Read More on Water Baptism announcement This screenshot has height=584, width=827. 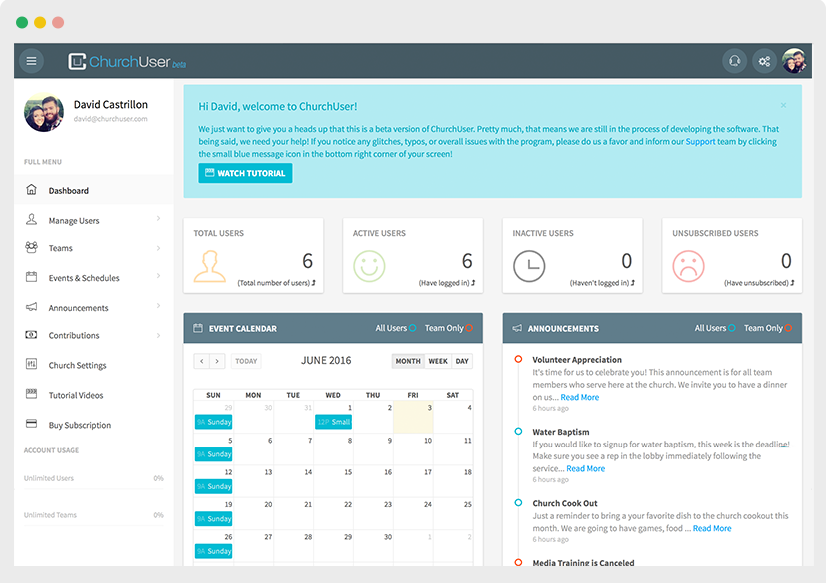point(585,468)
